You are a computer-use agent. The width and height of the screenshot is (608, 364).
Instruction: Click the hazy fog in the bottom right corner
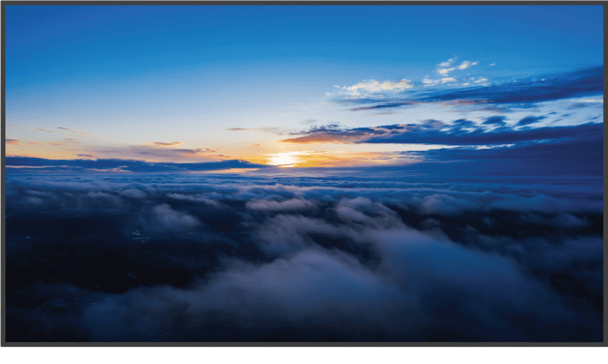565,316
